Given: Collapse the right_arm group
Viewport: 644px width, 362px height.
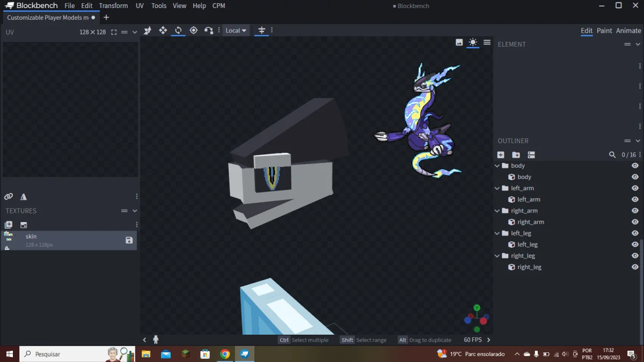Looking at the screenshot, I should (x=497, y=211).
